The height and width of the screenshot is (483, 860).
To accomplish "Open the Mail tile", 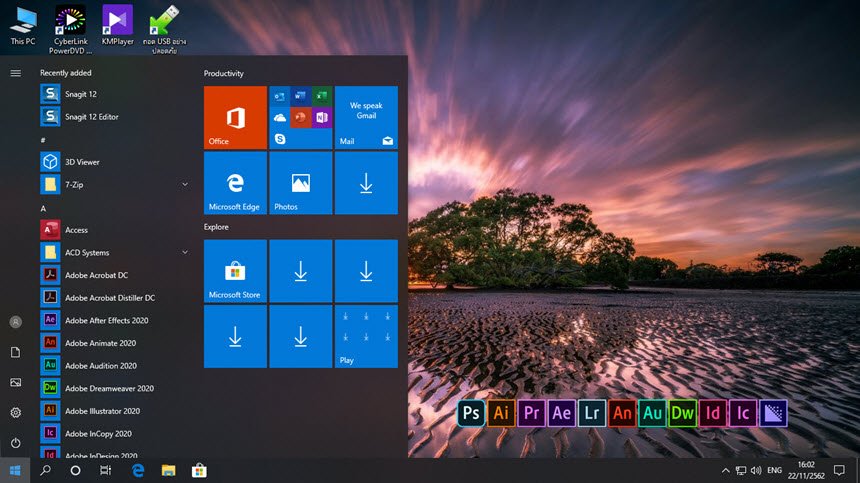I will 366,117.
